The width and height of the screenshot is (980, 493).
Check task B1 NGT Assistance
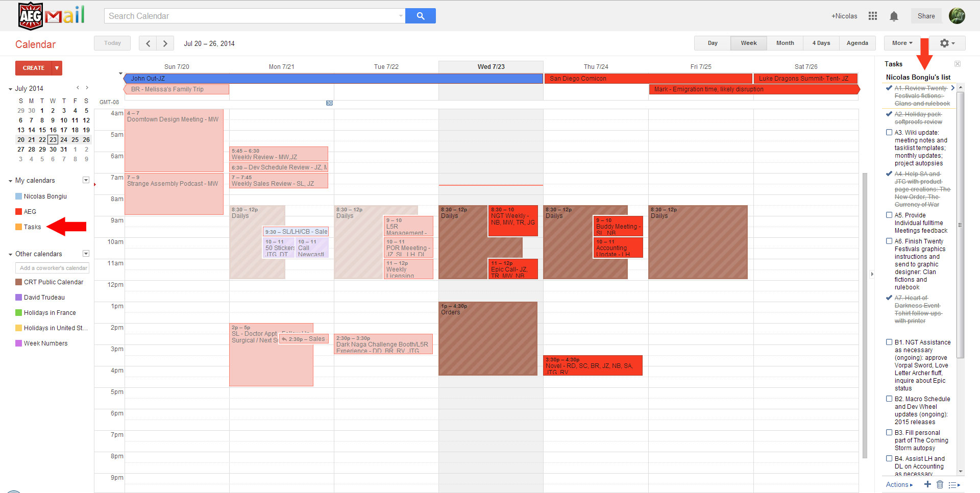click(889, 342)
